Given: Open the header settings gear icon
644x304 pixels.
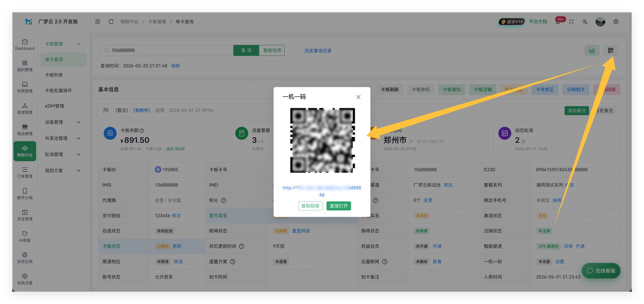Looking at the screenshot, I should click(616, 22).
